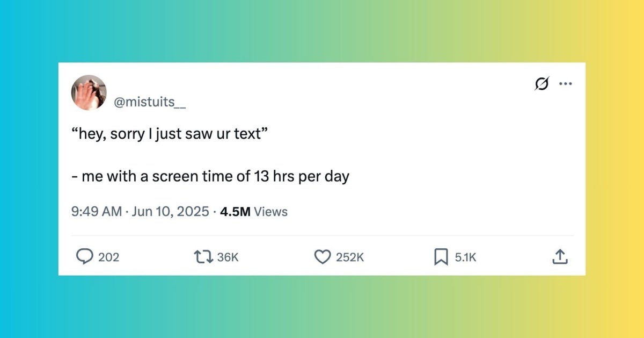View the 4.5M Views analytics
The height and width of the screenshot is (338, 644).
click(253, 212)
